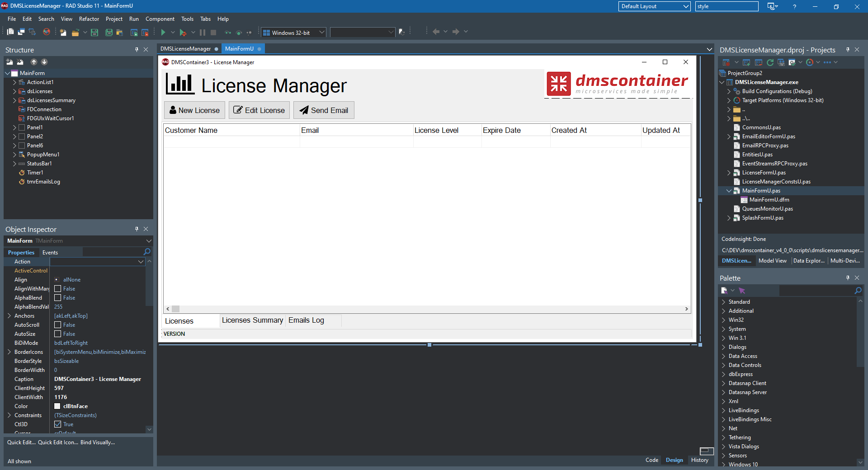Click the Open file folder icon

(x=75, y=33)
